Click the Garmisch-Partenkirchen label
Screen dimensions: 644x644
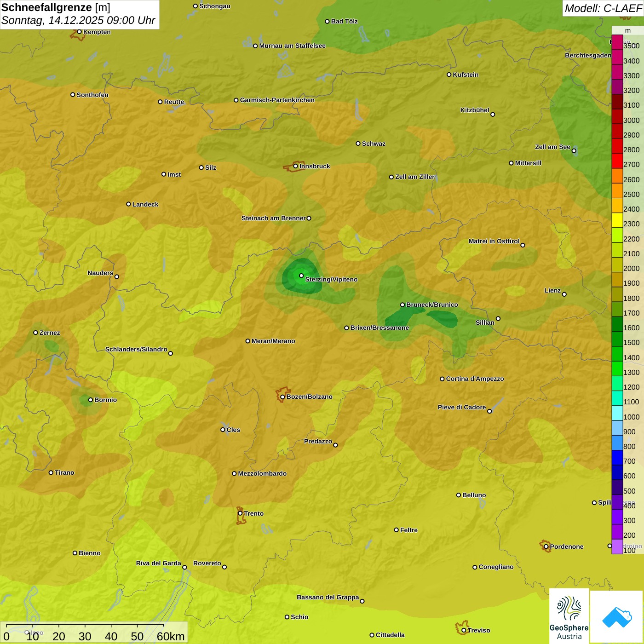click(x=277, y=100)
